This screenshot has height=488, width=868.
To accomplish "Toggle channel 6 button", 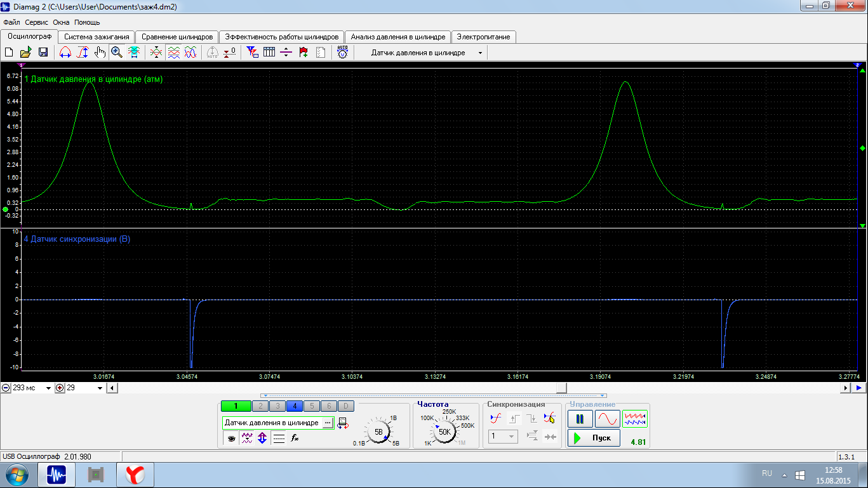I will (328, 406).
